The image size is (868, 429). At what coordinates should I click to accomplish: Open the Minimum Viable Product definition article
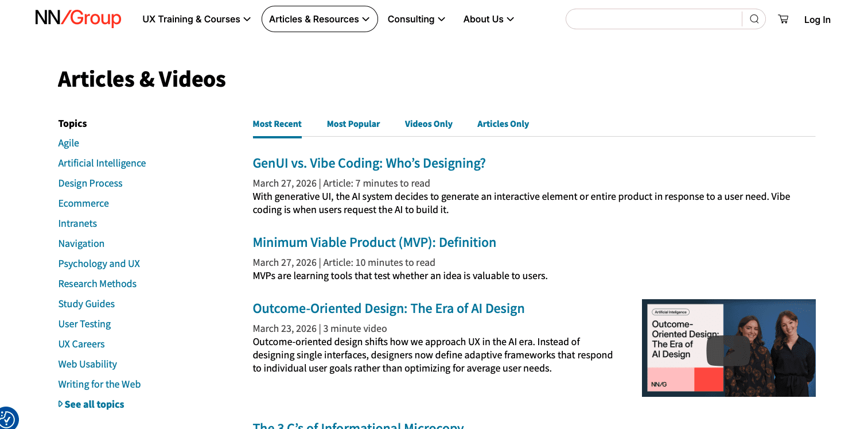(374, 242)
